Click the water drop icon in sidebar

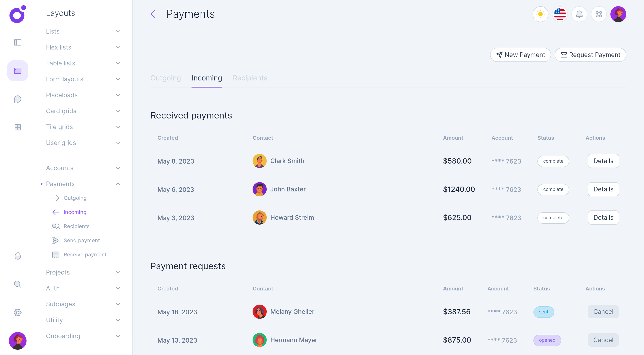pos(17,256)
